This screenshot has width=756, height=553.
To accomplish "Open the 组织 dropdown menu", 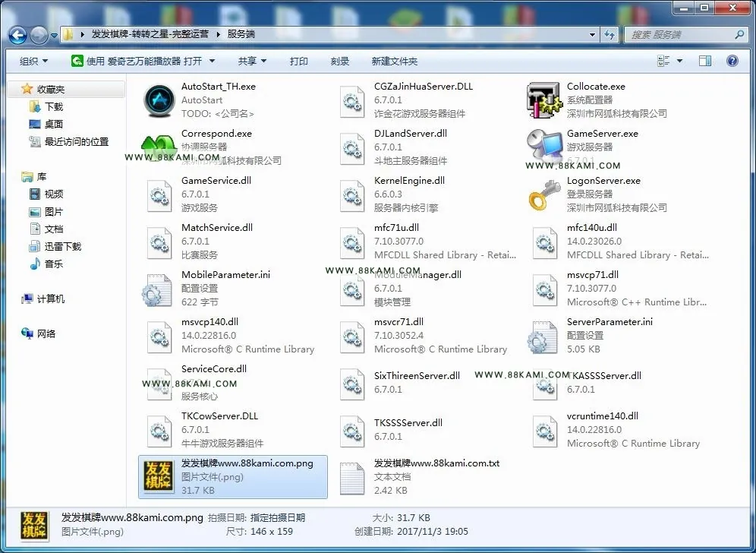I will pos(33,62).
